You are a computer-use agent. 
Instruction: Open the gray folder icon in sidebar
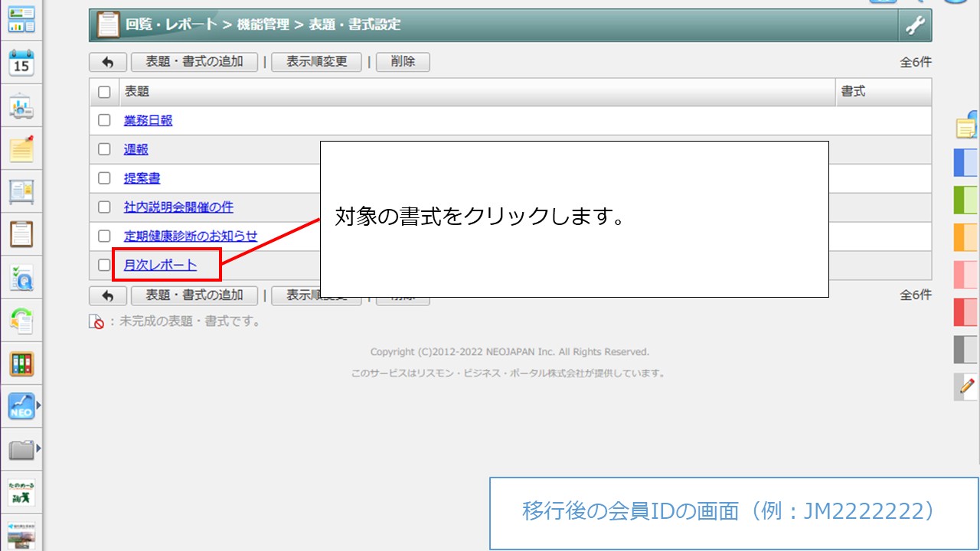(21, 449)
